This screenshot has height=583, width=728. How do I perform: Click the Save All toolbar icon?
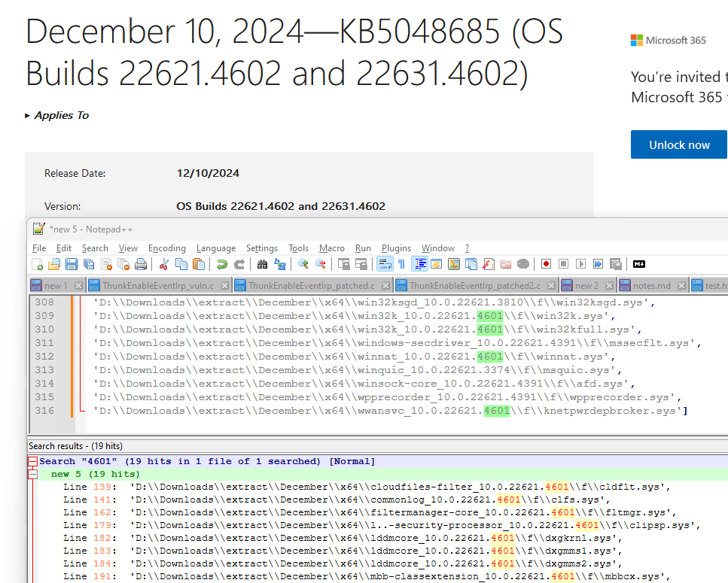tap(89, 264)
